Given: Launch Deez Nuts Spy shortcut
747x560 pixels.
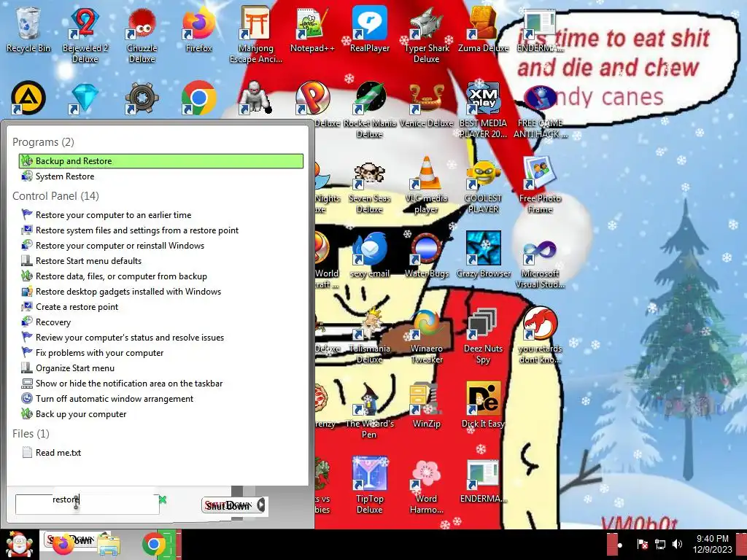Looking at the screenshot, I should click(x=484, y=335).
